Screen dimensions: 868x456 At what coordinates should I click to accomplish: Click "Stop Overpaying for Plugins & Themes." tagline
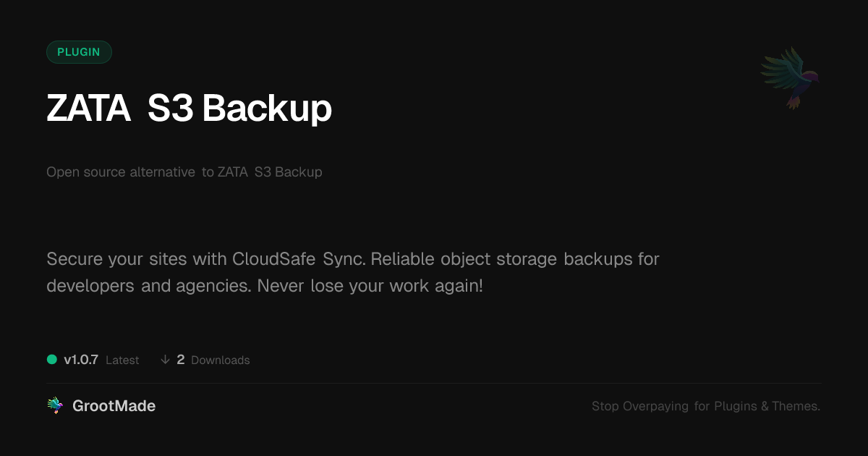[705, 406]
